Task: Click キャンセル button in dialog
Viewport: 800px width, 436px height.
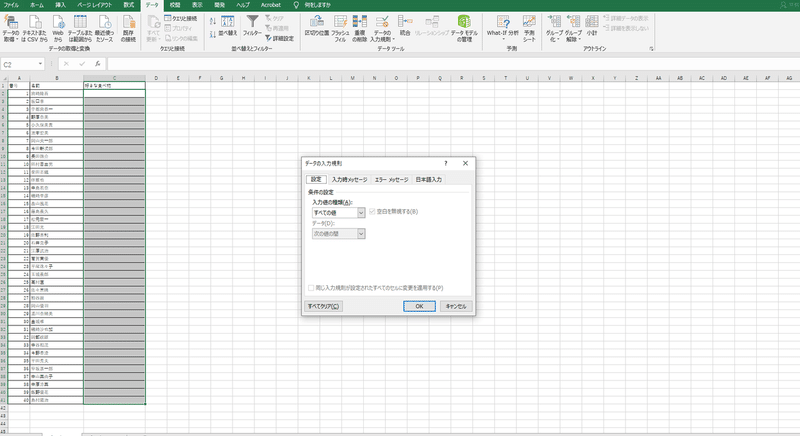Action: click(x=456, y=306)
